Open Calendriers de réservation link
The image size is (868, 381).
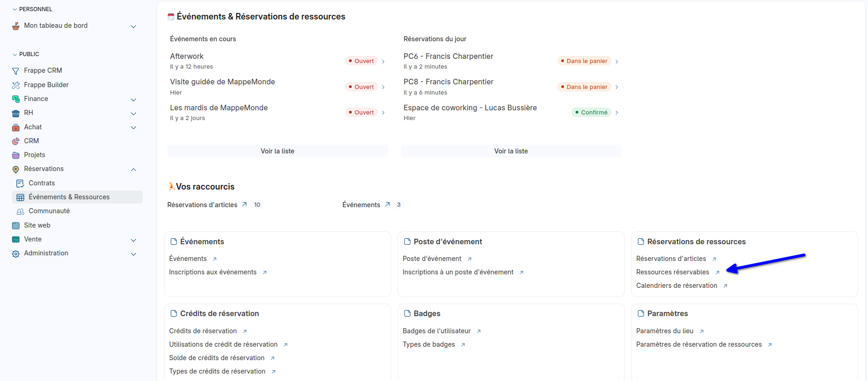[x=677, y=286]
